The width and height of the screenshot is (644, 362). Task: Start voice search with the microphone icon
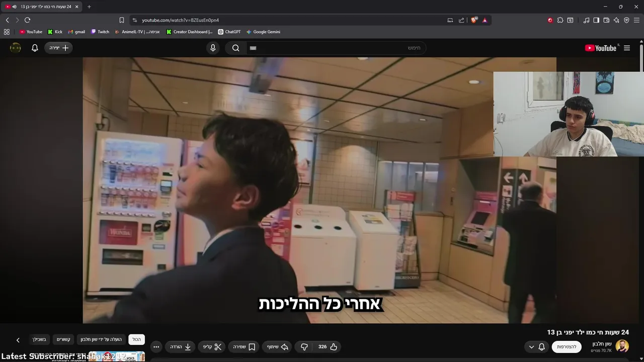(x=213, y=48)
